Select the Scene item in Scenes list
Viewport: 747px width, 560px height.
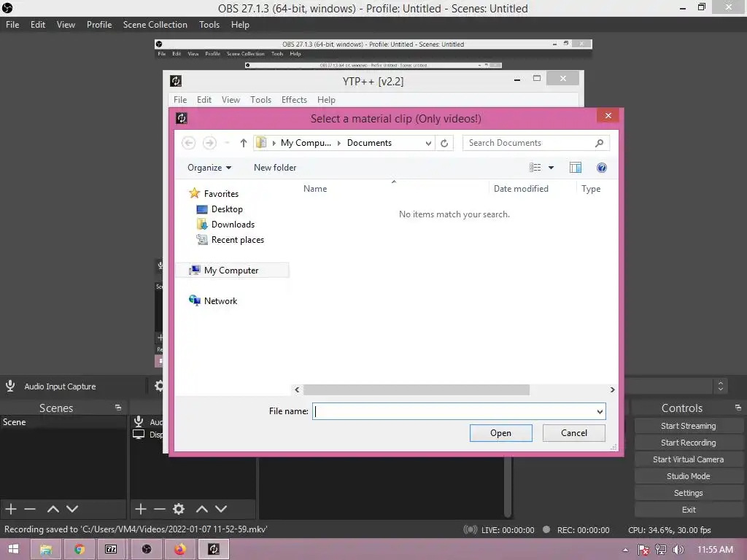tap(63, 422)
